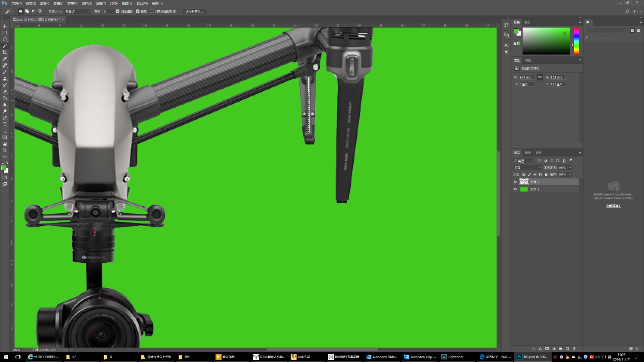Open the library selection dropdown
644x362 pixels.
click(607, 30)
